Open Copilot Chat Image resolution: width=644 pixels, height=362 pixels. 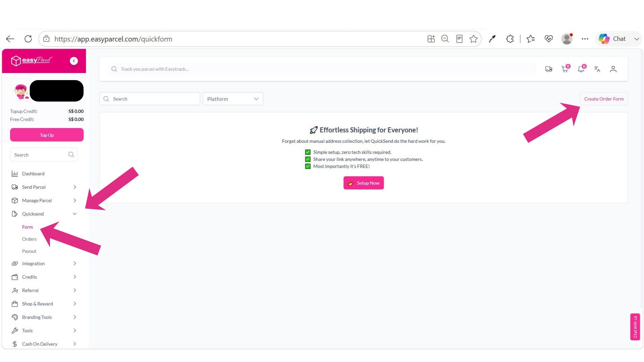click(x=612, y=39)
